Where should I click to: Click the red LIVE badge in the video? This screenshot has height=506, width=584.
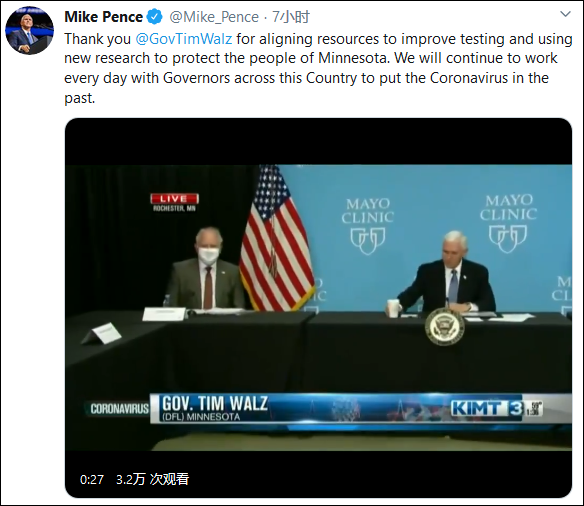click(174, 199)
